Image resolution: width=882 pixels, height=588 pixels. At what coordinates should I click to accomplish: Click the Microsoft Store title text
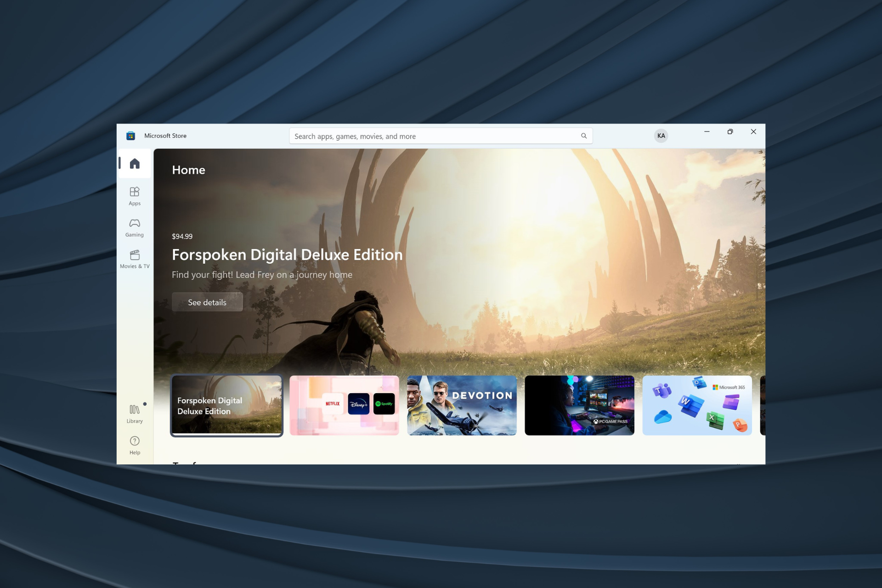pos(165,136)
